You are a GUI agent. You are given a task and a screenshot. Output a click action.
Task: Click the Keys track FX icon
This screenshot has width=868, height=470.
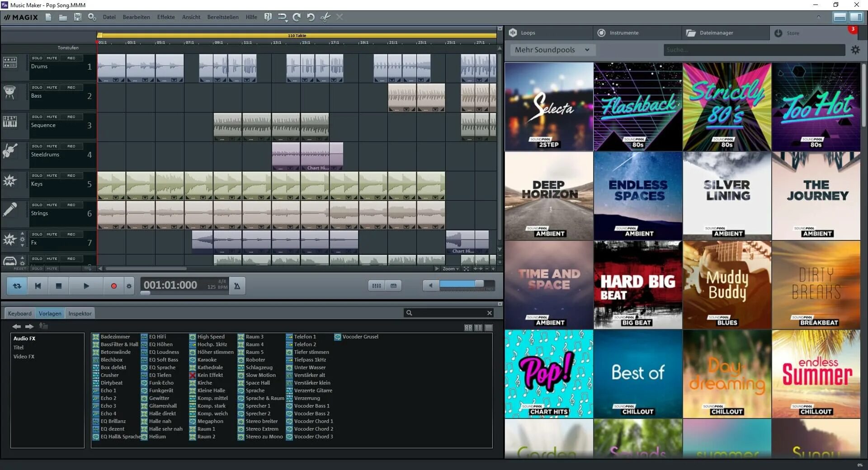tap(9, 181)
